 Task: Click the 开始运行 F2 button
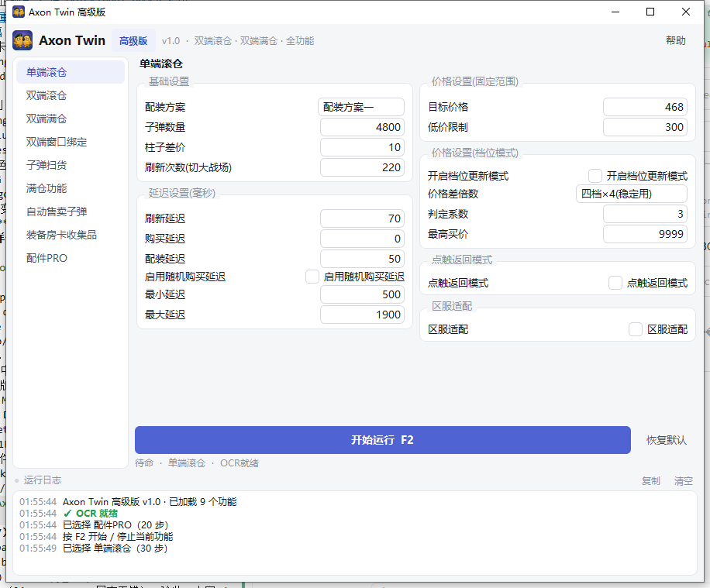383,440
